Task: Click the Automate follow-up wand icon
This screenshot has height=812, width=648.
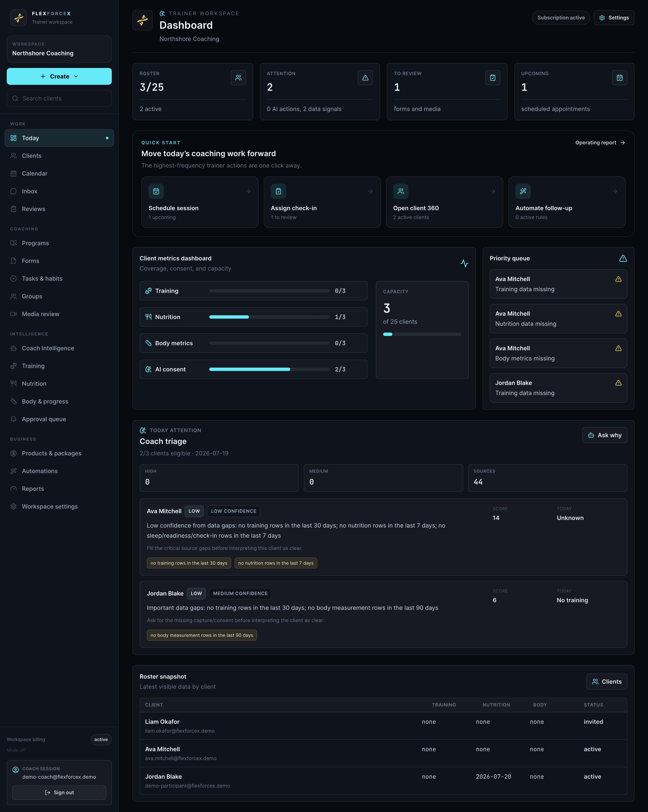Action: click(523, 191)
